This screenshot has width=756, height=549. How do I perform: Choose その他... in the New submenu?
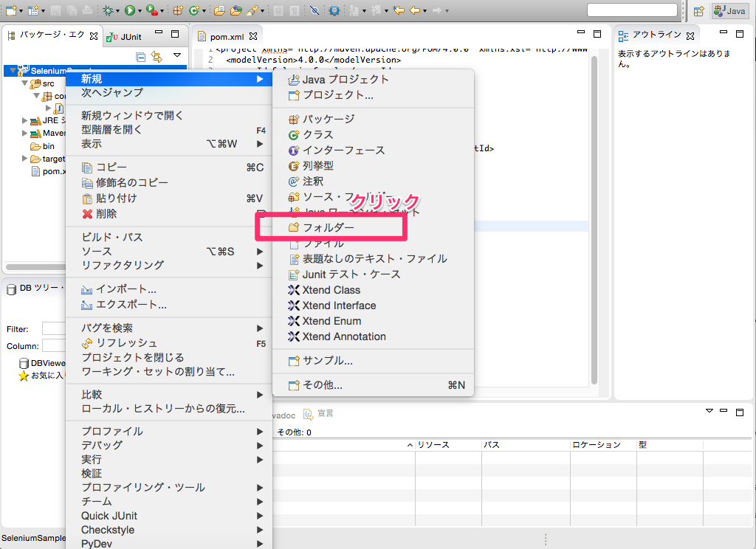click(373, 385)
